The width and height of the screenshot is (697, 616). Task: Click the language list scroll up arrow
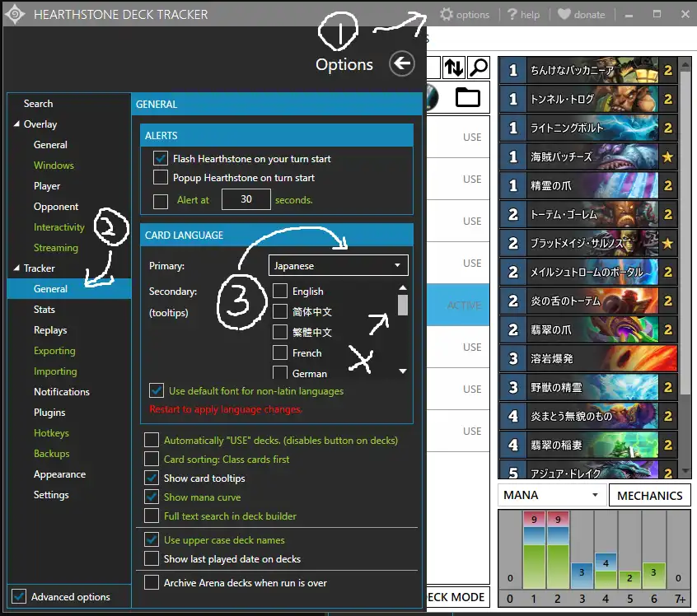[403, 288]
